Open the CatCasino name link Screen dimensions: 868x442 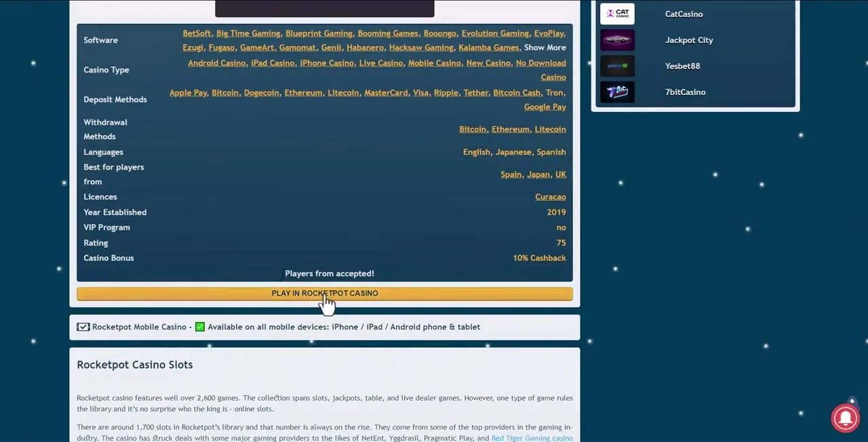(684, 14)
